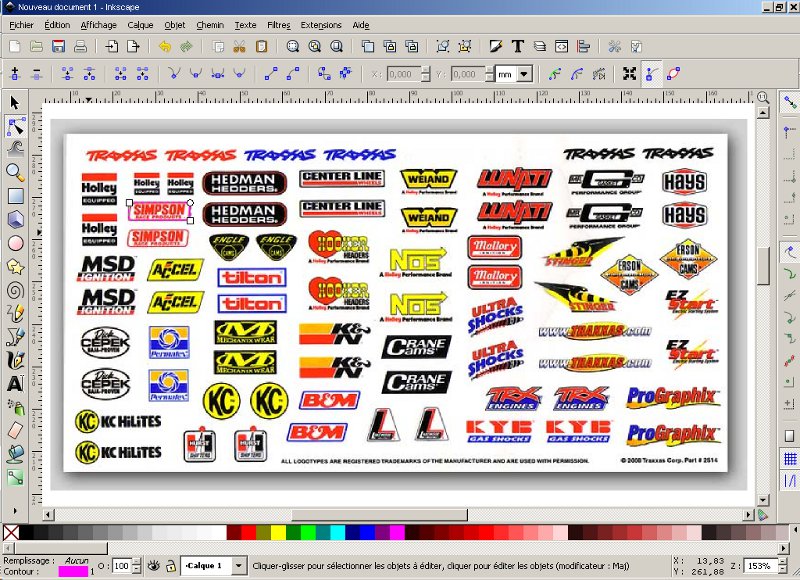This screenshot has width=800, height=580.
Task: Click the Delete selected nodes icon
Action: pyautogui.click(x=37, y=74)
